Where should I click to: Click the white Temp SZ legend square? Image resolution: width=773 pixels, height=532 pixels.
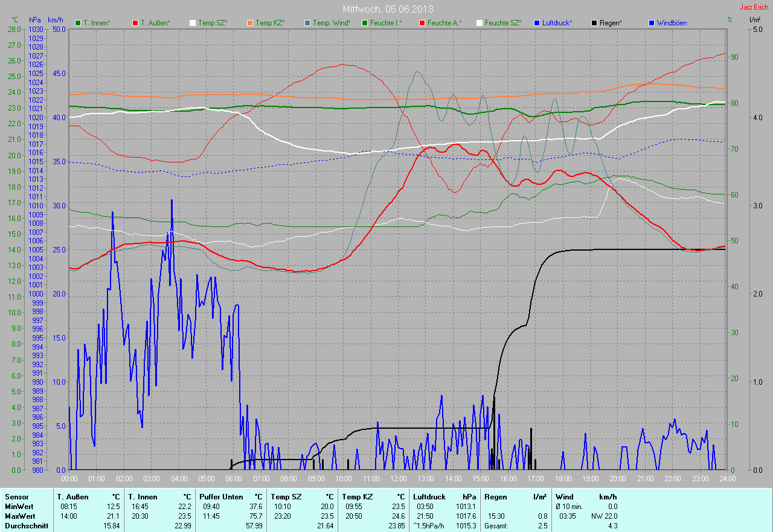tap(193, 23)
